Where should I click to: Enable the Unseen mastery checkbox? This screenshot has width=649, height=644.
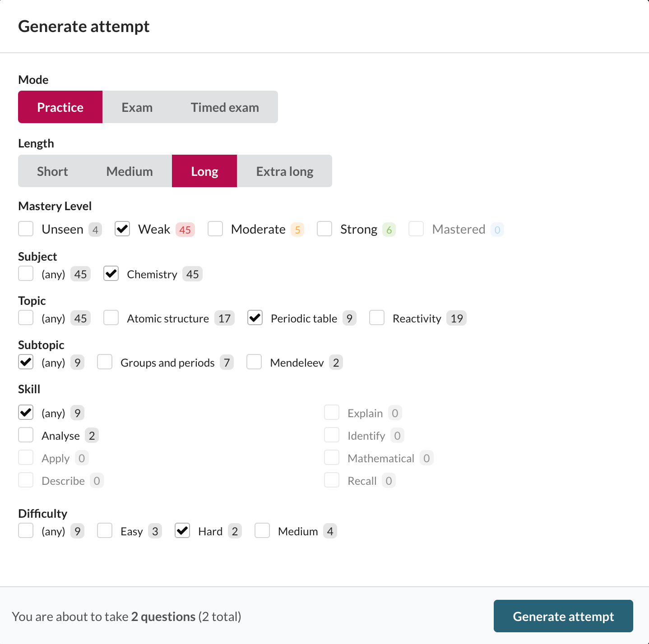pyautogui.click(x=26, y=229)
